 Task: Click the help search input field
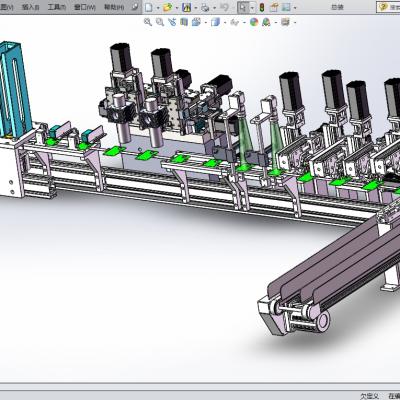pos(390,7)
